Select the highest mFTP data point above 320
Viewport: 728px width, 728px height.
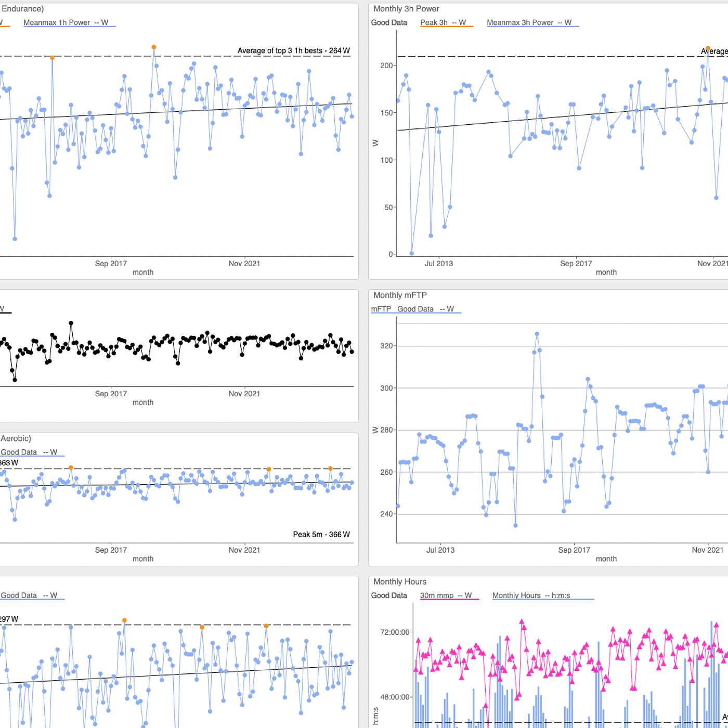pos(537,334)
